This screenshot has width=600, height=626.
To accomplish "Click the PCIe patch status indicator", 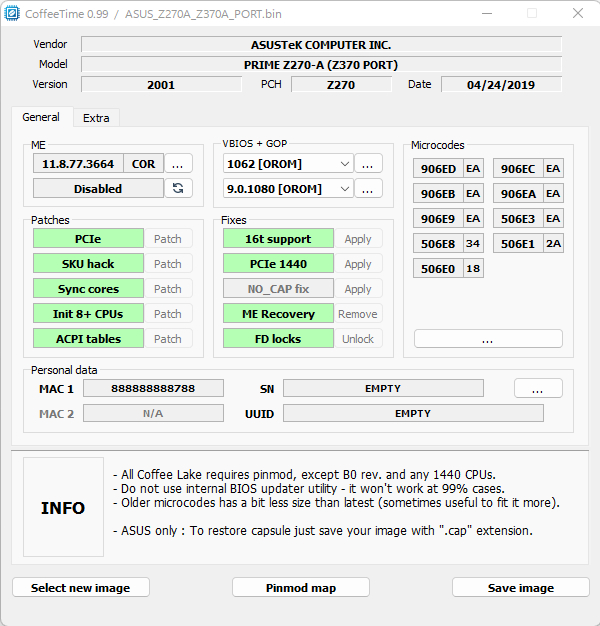I will click(x=88, y=238).
